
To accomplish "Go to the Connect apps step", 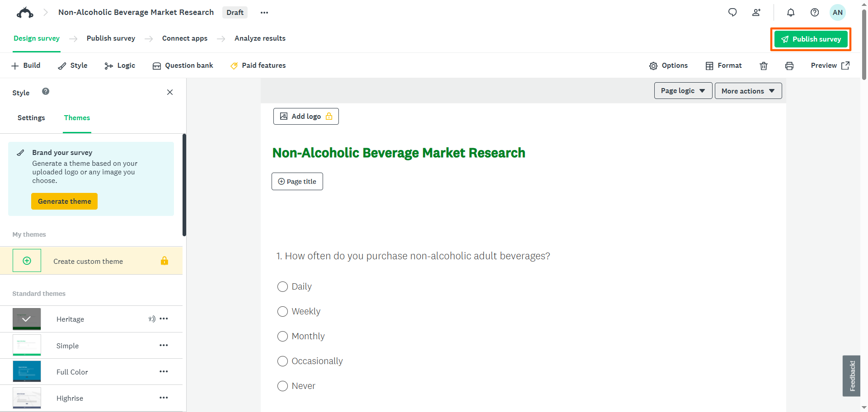I will point(185,38).
